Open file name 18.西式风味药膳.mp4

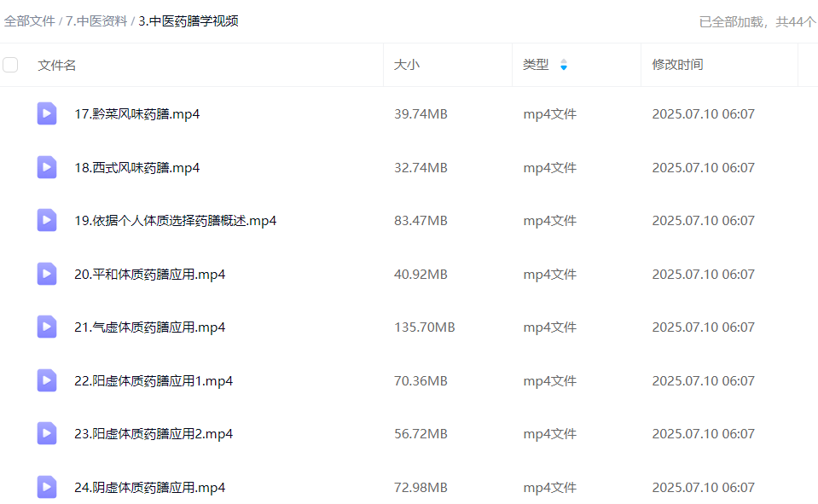point(137,168)
